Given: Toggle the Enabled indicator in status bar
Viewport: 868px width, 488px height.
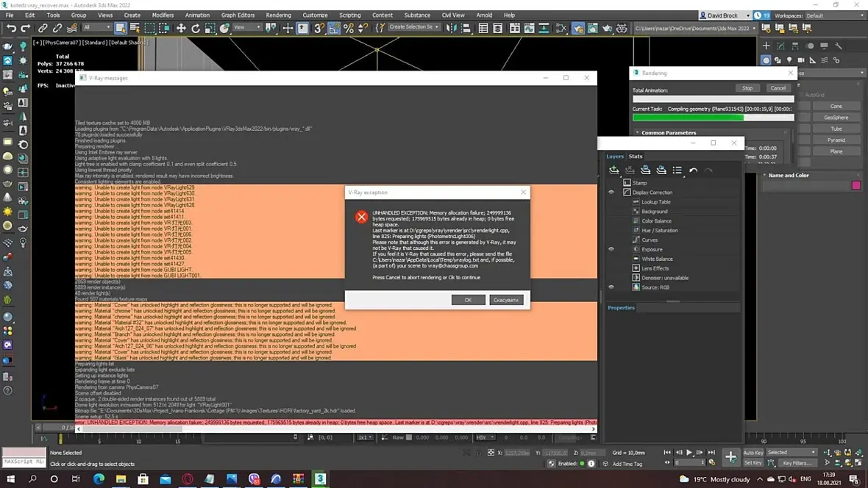Looking at the screenshot, I should (582, 464).
